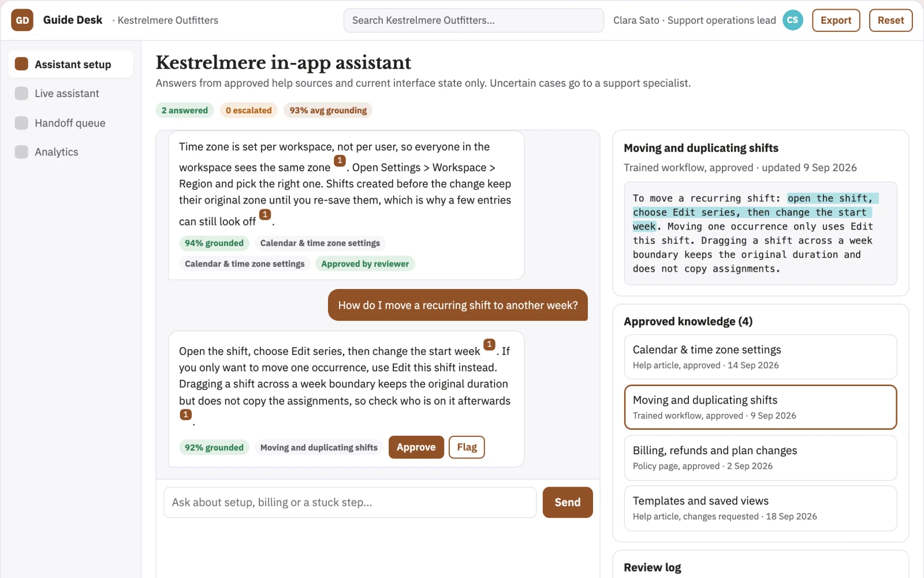Open citation 1 after 'still look off'
This screenshot has width=924, height=578.
(x=265, y=214)
